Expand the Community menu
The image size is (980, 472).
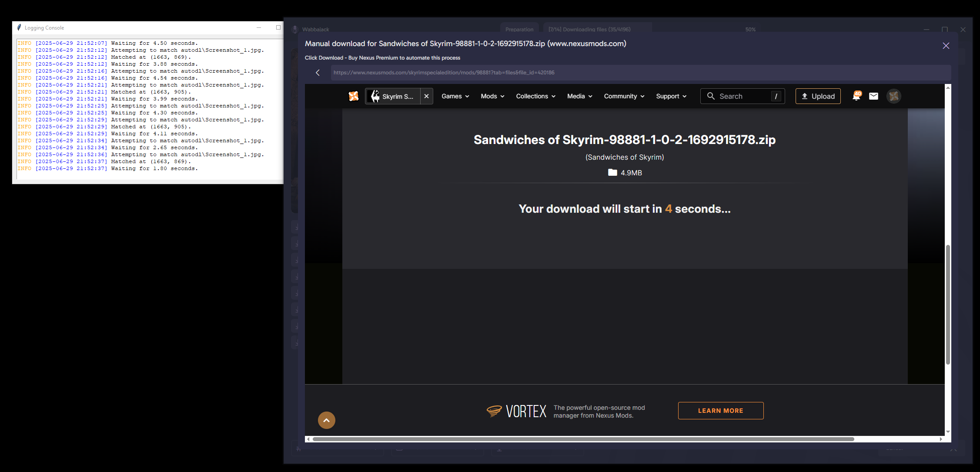pos(624,96)
